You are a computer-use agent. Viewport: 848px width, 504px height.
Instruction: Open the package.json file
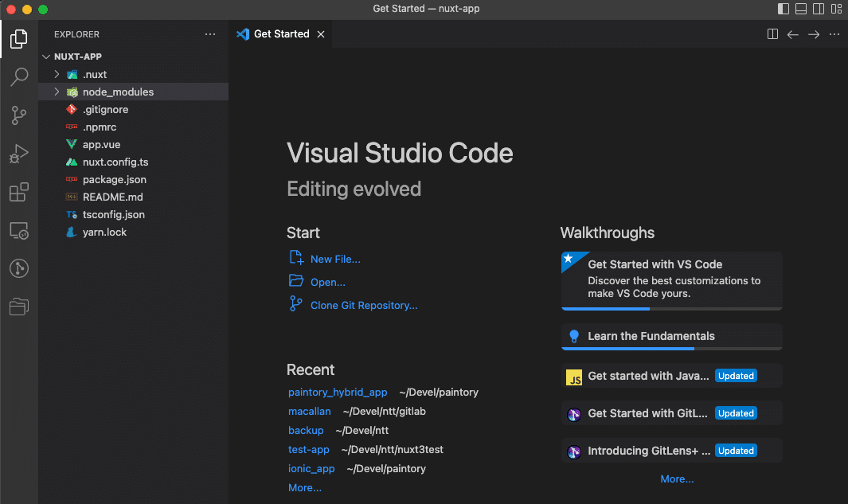[134, 179]
